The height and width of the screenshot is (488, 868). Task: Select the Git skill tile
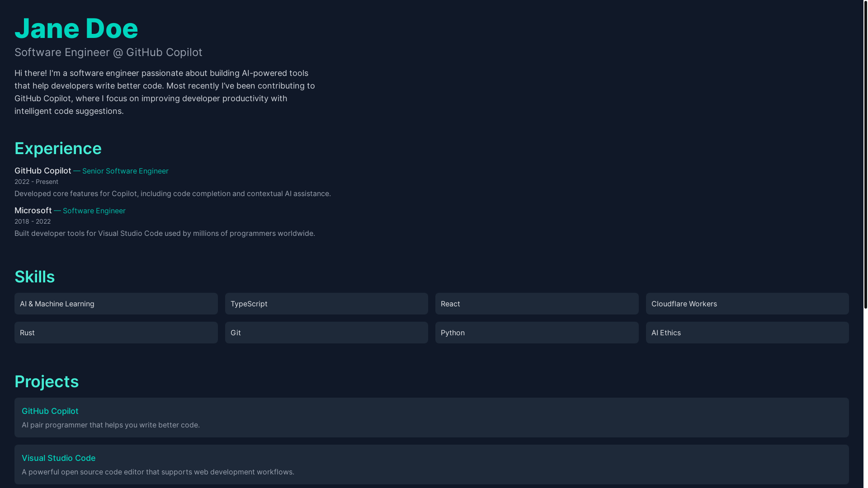coord(326,333)
